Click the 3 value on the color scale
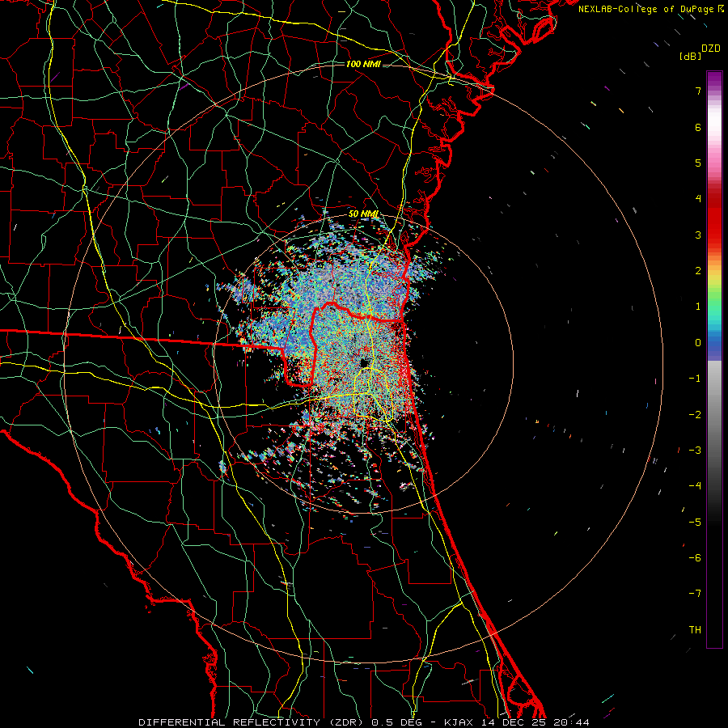Viewport: 728px width, 728px height. coord(698,235)
